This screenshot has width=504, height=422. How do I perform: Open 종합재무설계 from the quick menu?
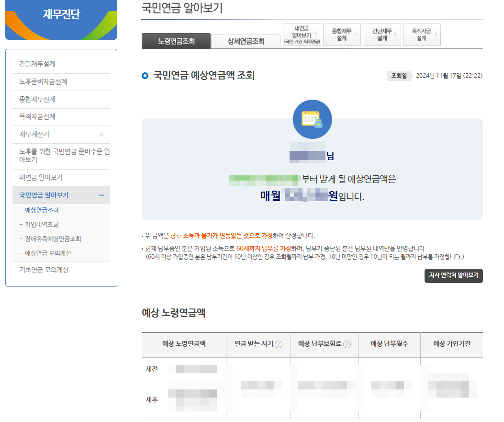(342, 34)
